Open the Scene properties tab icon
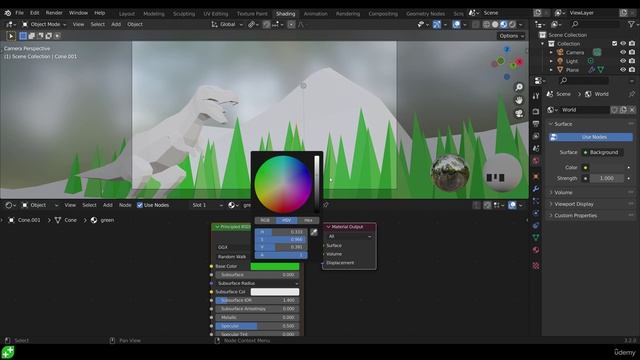 click(536, 148)
